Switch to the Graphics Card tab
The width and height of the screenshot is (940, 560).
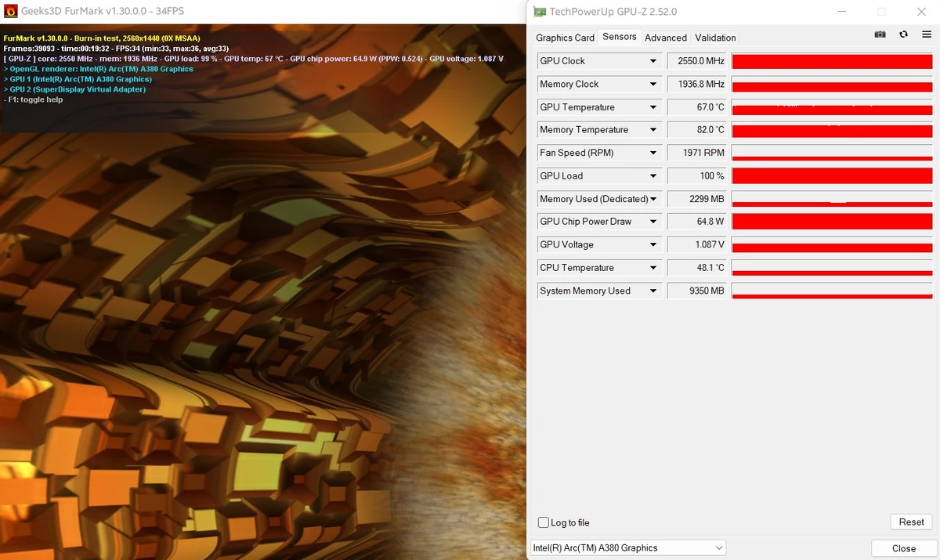(x=565, y=38)
